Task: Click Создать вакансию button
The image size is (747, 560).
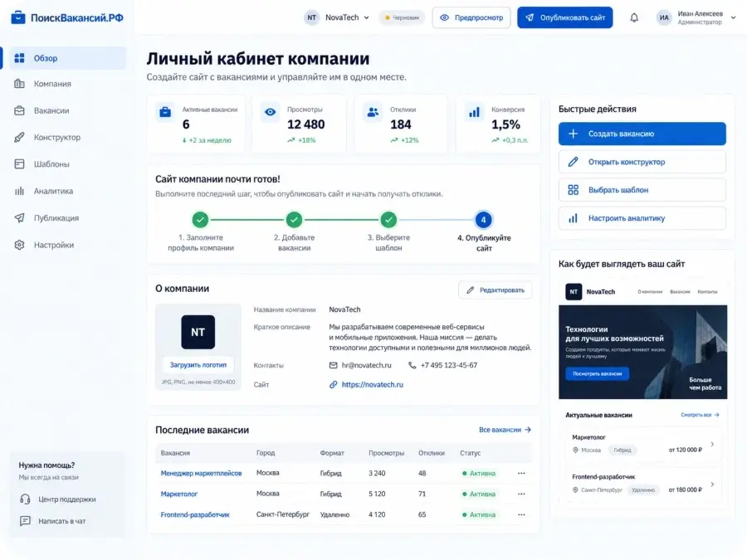Action: click(x=642, y=134)
